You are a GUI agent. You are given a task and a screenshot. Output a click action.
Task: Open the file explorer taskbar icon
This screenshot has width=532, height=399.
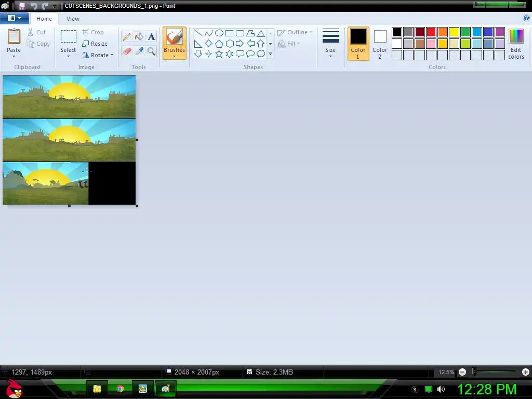(x=97, y=389)
